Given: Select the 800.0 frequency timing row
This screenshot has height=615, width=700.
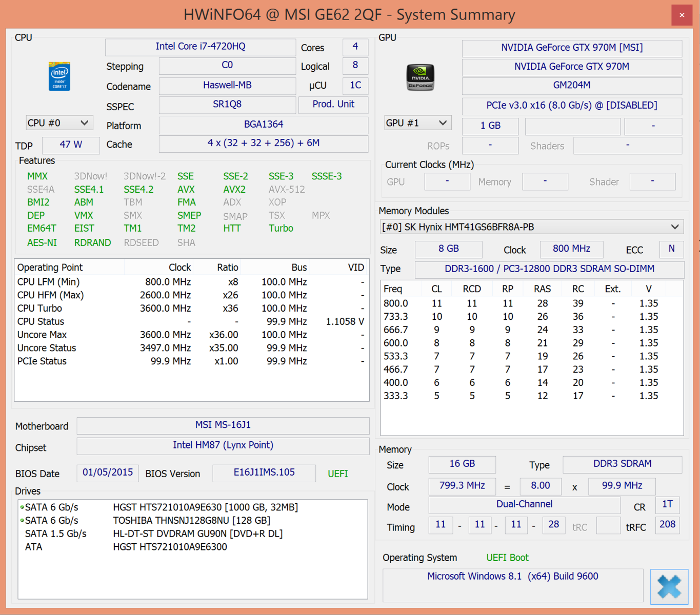Looking at the screenshot, I should click(532, 303).
